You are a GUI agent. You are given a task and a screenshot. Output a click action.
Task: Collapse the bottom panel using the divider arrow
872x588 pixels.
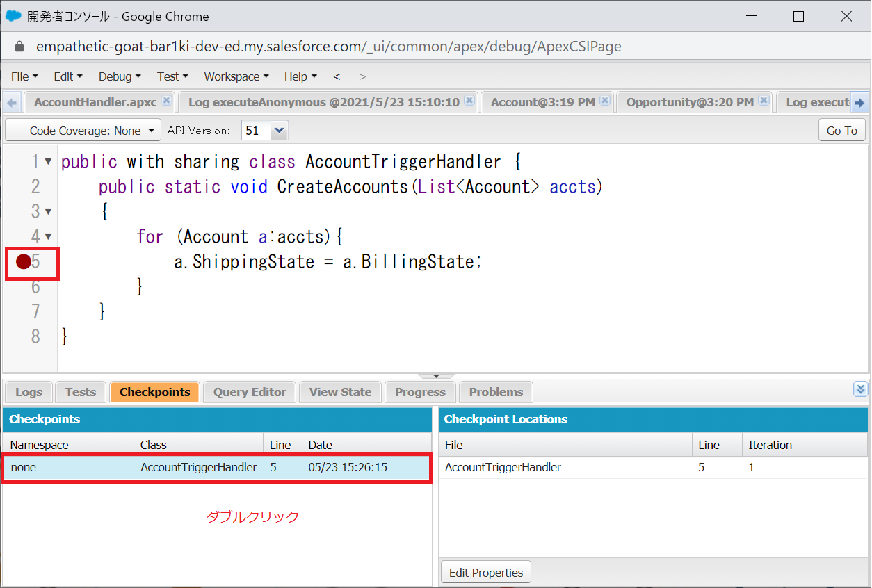coord(436,376)
